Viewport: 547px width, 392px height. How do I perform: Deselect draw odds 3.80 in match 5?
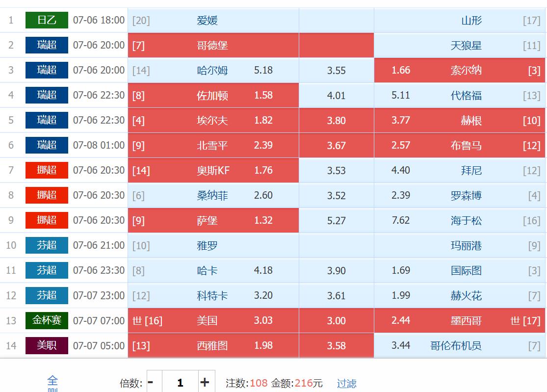pyautogui.click(x=336, y=120)
